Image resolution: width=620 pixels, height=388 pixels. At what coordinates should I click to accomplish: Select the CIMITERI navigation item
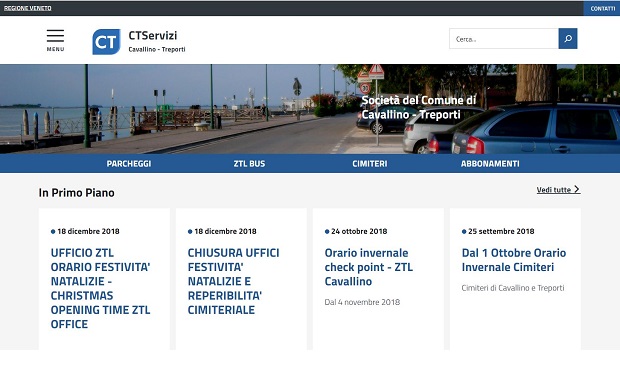coord(370,163)
